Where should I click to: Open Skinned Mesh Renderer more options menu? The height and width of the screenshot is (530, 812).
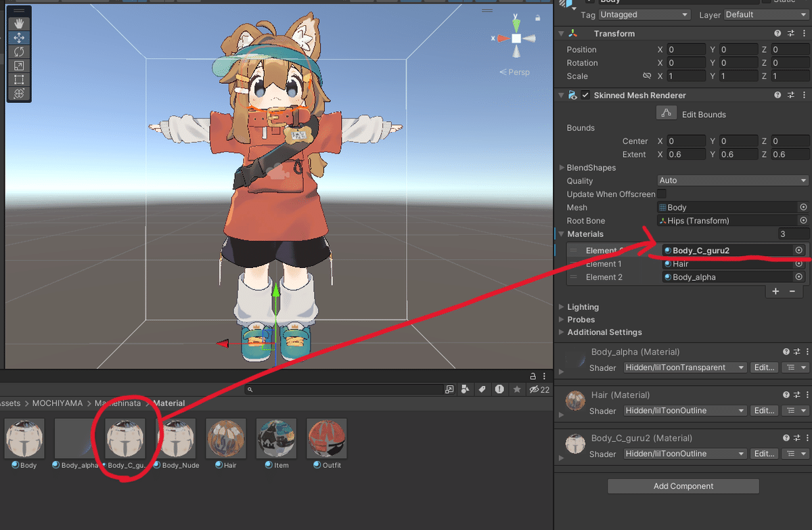(x=803, y=95)
